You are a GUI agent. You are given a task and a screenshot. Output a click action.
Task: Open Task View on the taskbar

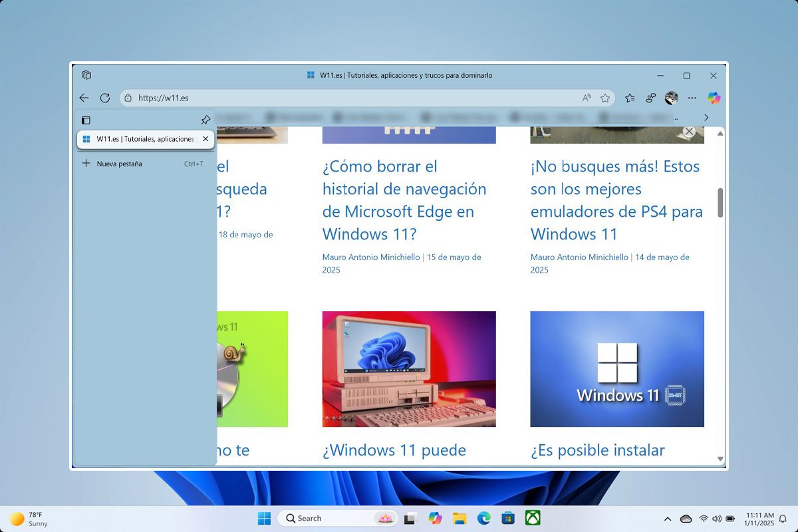(410, 518)
